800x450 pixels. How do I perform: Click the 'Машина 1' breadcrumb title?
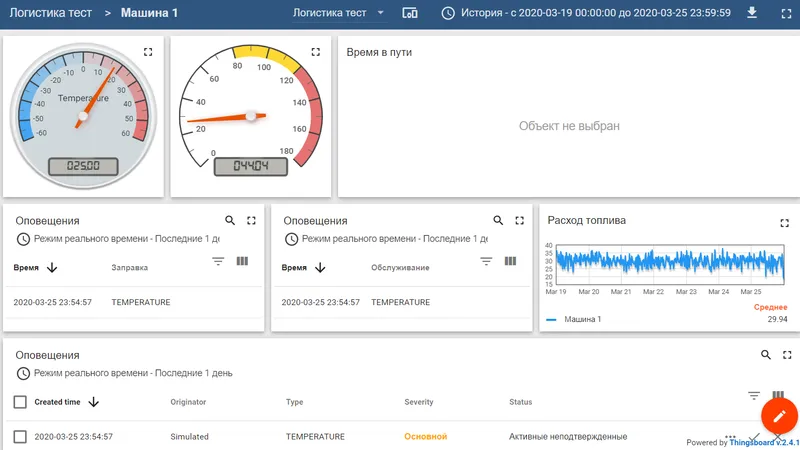coord(149,13)
